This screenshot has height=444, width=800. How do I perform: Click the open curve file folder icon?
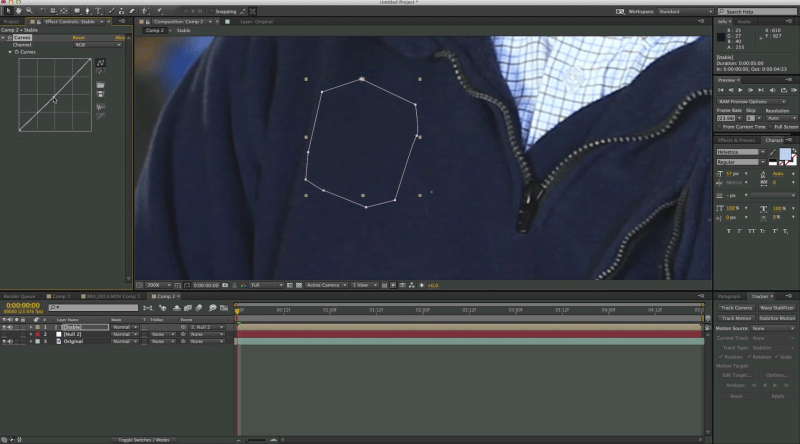click(101, 85)
